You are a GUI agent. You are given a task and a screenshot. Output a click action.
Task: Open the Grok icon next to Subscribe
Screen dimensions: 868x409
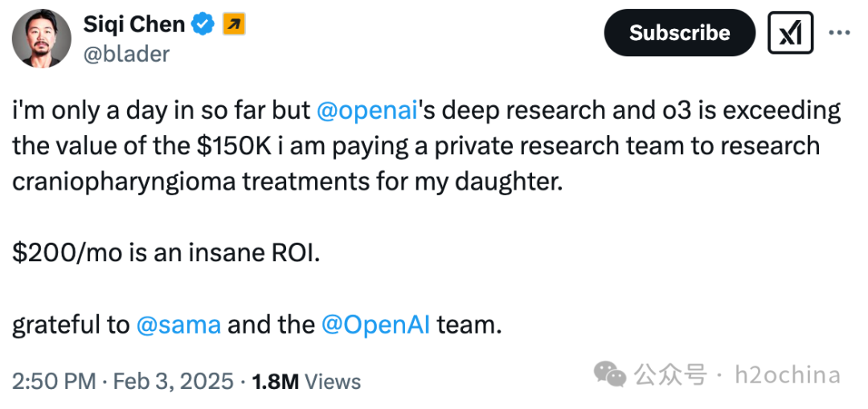coord(790,33)
